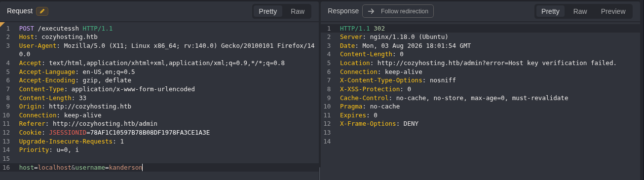Click the User-Agent header line
The image size is (644, 180).
click(167, 50)
